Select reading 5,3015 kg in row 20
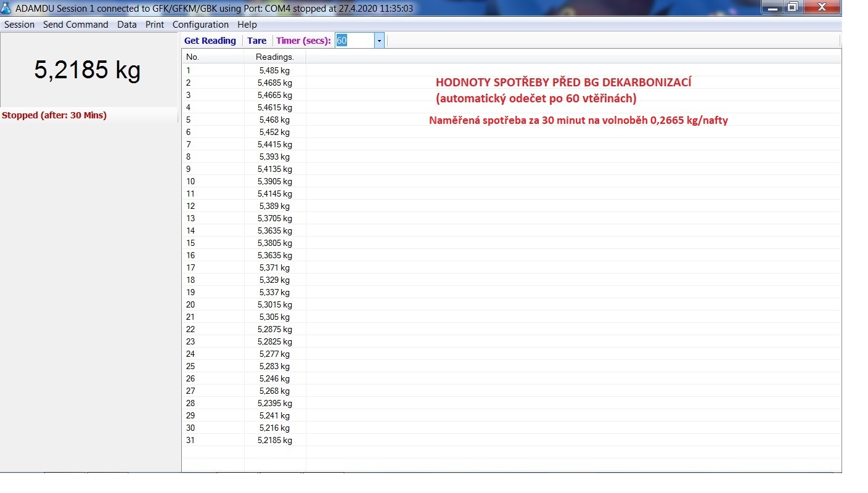This screenshot has height=493, width=868. (275, 304)
